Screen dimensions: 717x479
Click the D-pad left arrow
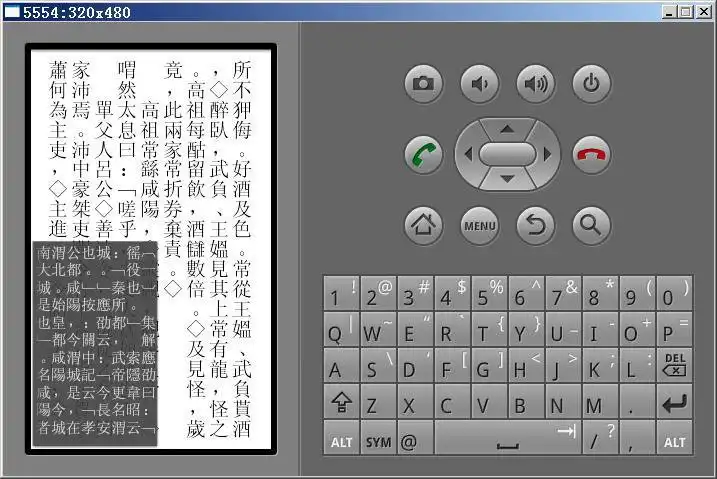pyautogui.click(x=467, y=154)
